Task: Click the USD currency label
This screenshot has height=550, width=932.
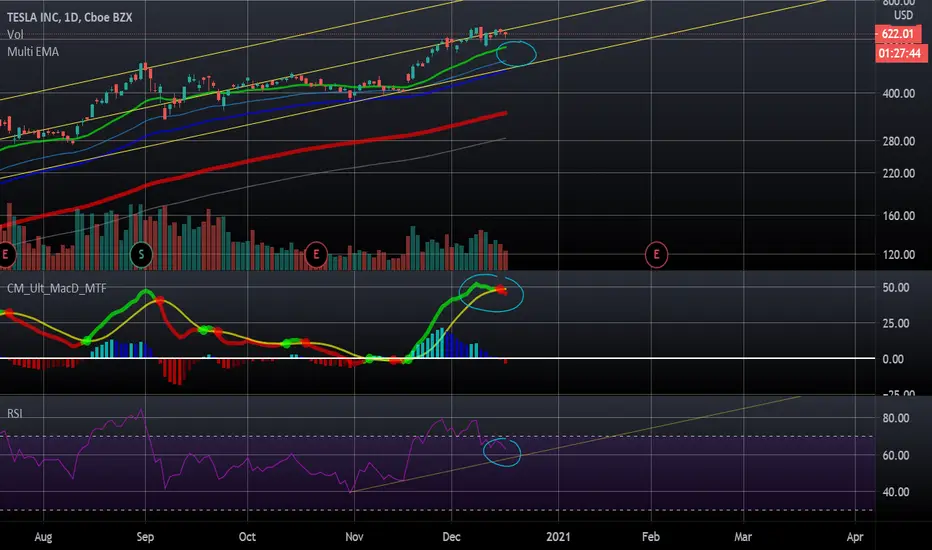Action: click(903, 15)
